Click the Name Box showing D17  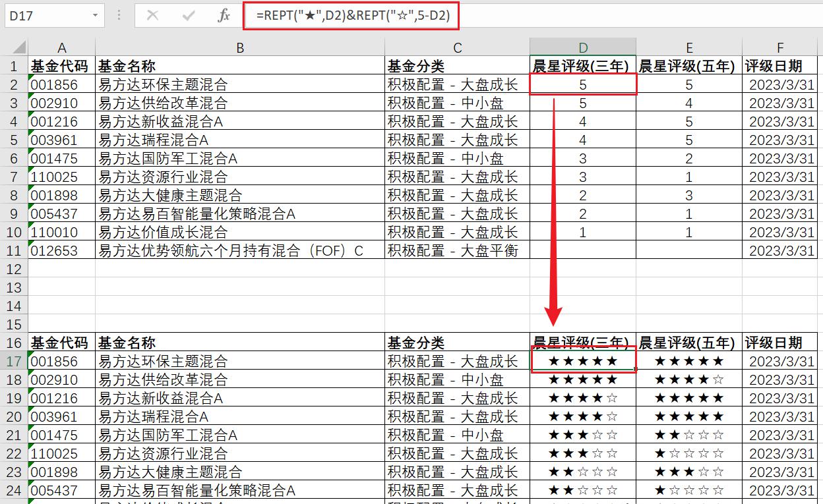coord(46,15)
